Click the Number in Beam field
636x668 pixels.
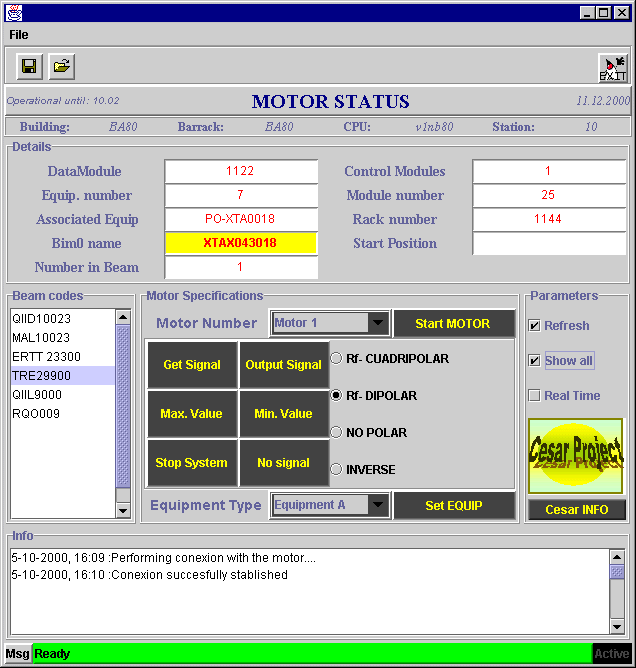point(241,268)
